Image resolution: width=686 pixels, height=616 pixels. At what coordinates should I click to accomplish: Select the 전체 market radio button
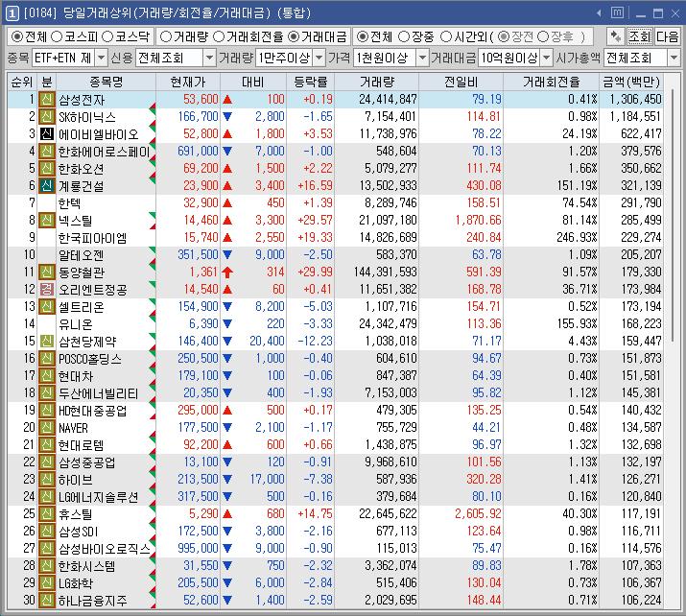[17, 36]
